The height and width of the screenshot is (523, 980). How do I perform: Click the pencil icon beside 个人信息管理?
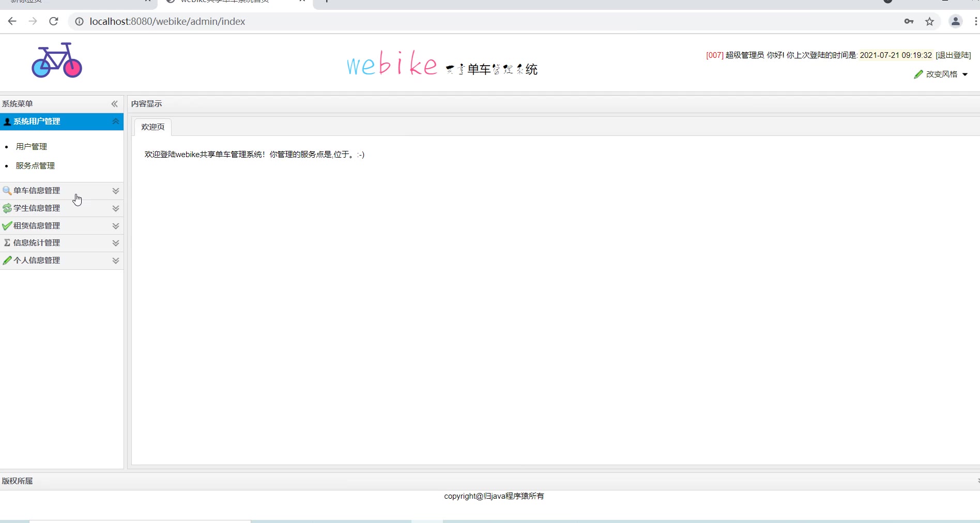tap(7, 260)
